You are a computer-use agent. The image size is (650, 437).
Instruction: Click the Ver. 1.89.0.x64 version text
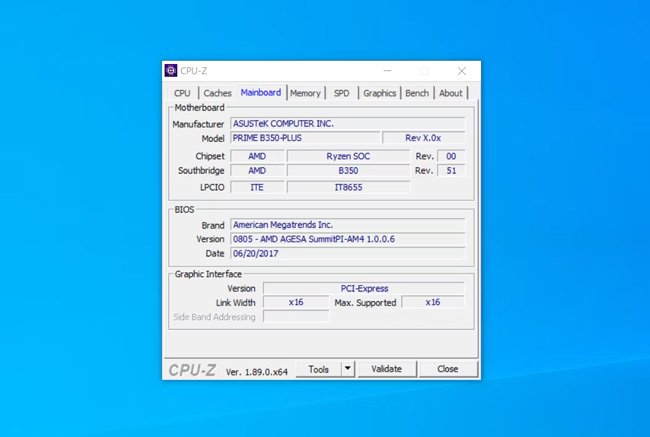[x=257, y=372]
